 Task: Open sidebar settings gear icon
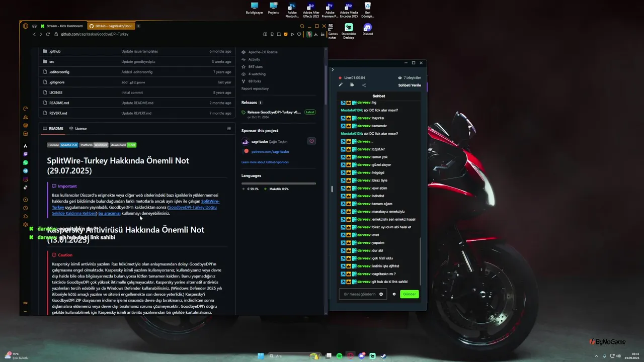click(x=26, y=225)
